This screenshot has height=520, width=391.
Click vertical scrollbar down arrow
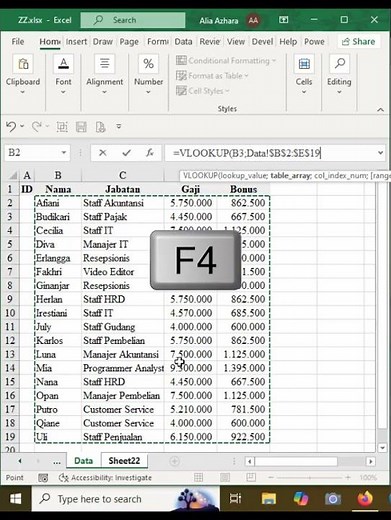click(x=382, y=447)
